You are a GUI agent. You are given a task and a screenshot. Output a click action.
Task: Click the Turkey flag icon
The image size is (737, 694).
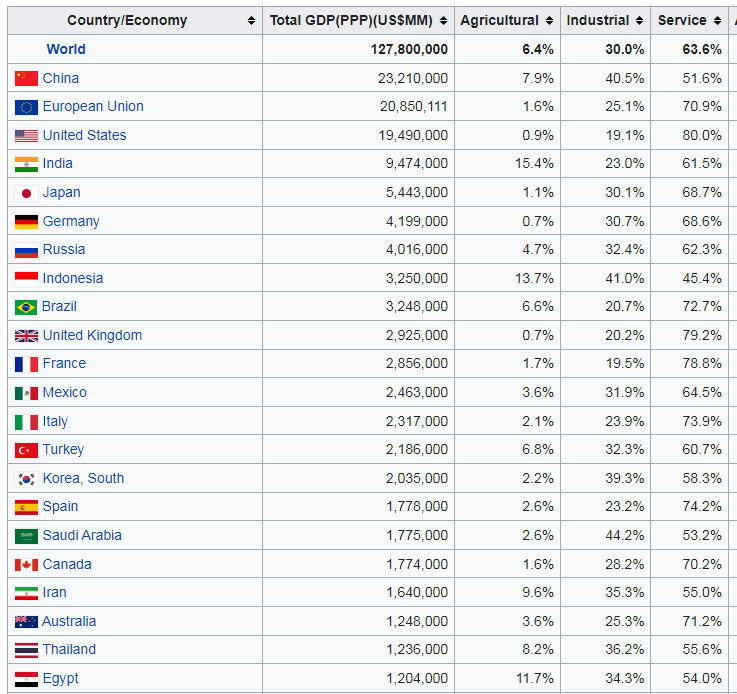click(x=26, y=450)
